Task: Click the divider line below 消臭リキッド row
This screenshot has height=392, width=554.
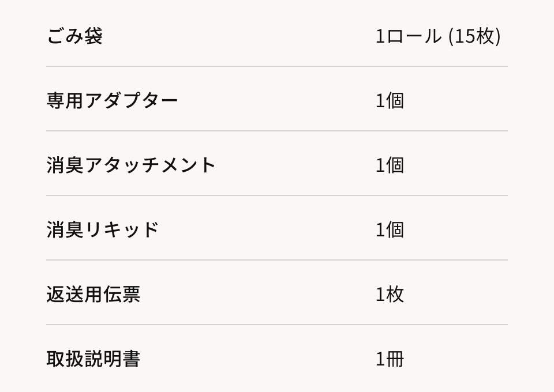Action: click(x=277, y=259)
